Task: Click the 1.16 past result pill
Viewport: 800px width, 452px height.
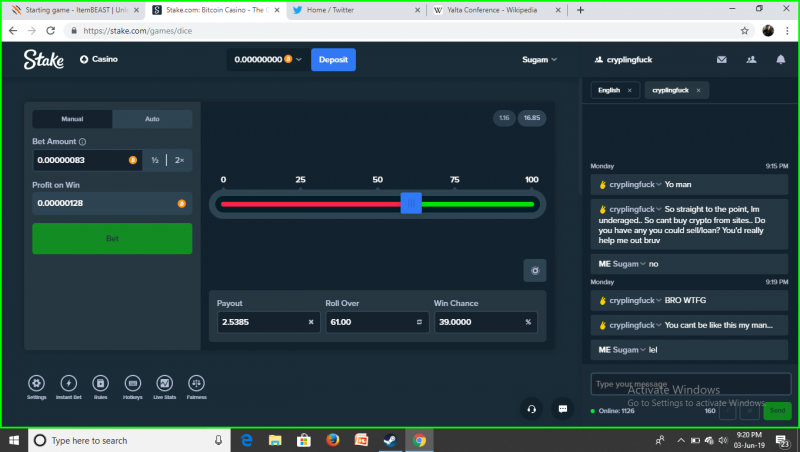Action: coord(504,118)
